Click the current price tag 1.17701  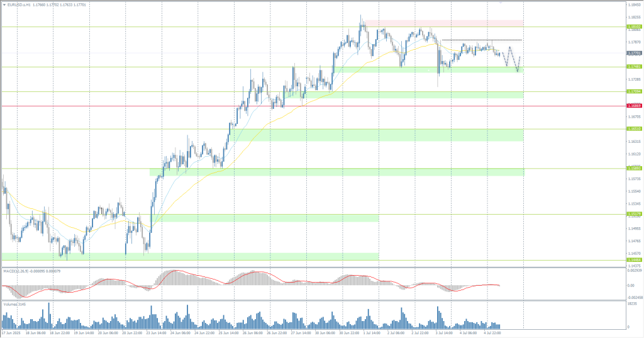[x=634, y=54]
